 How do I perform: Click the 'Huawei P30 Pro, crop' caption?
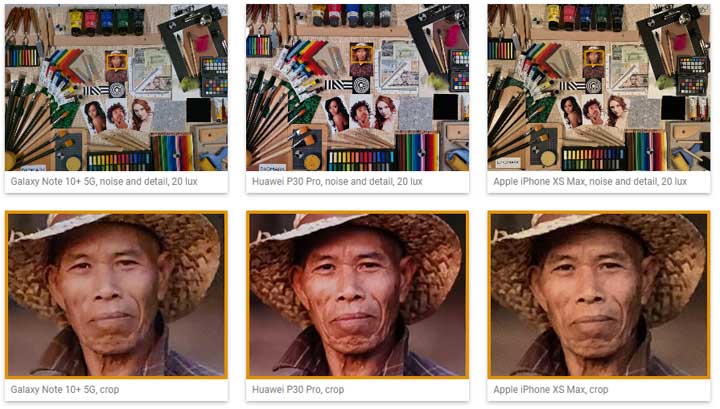tap(298, 389)
